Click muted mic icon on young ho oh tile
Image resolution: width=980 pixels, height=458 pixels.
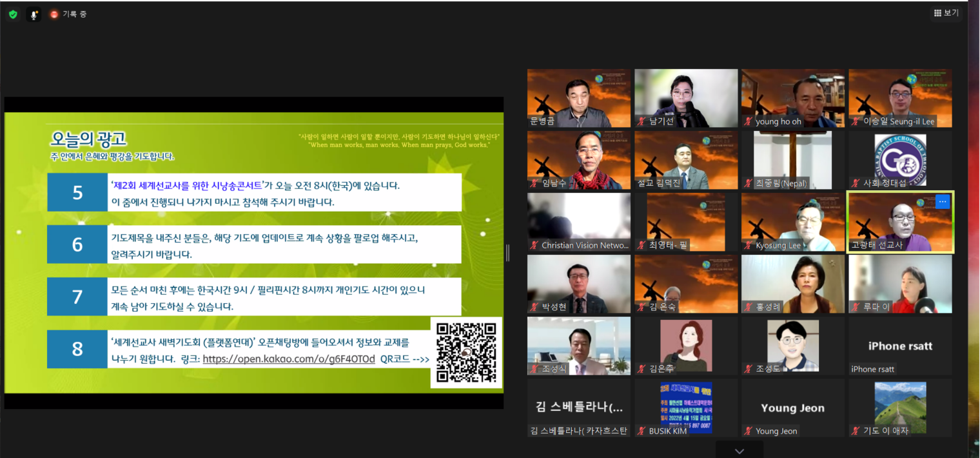tap(749, 121)
